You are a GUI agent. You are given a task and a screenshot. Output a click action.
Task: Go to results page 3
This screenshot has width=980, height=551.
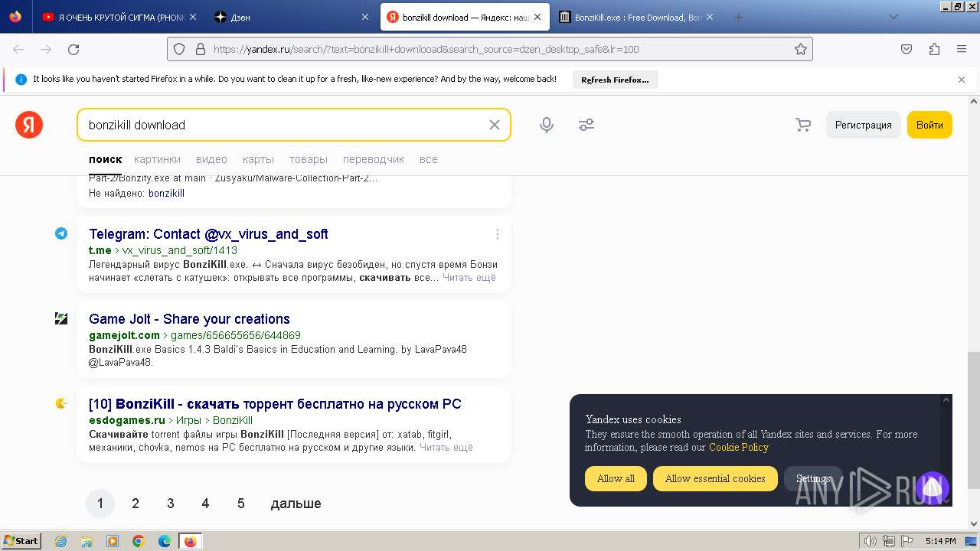(x=171, y=504)
